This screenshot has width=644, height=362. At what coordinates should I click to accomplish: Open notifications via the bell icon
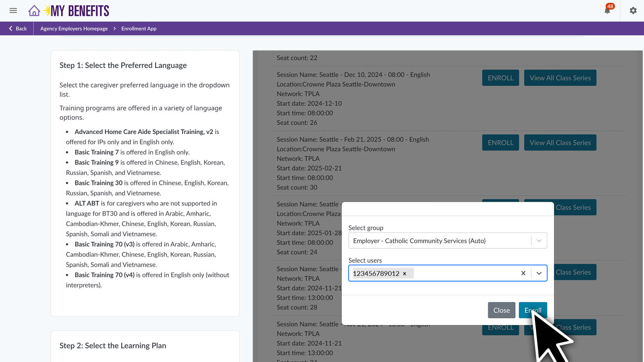point(607,11)
